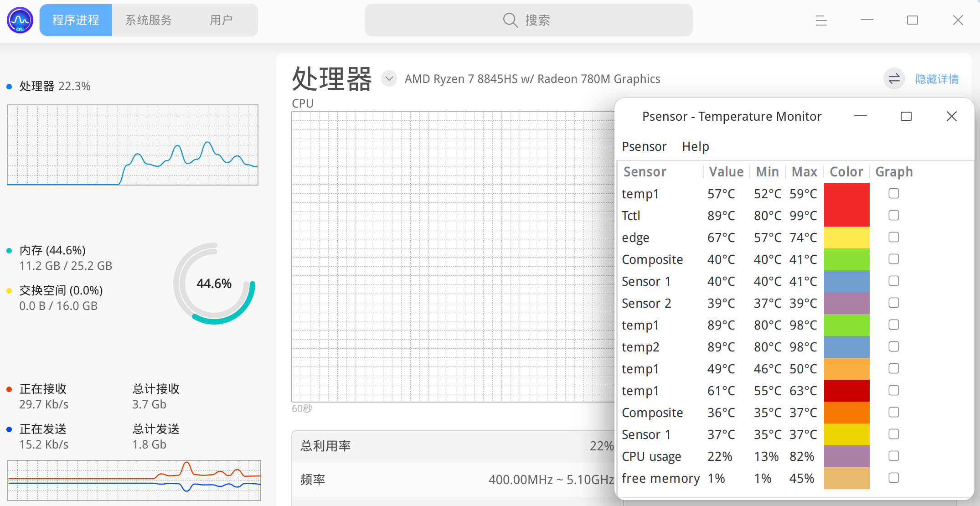Viewport: 980px width, 506px height.
Task: Click the search magnifier icon
Action: click(510, 20)
